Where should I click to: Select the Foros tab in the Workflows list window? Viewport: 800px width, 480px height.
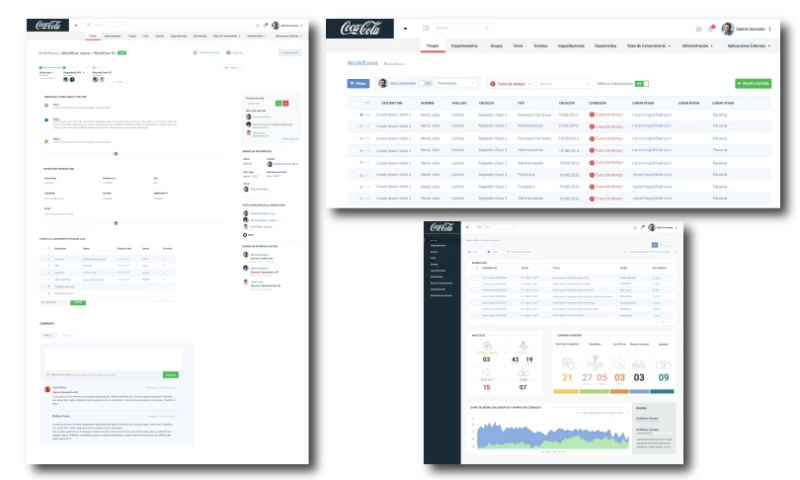coord(518,46)
